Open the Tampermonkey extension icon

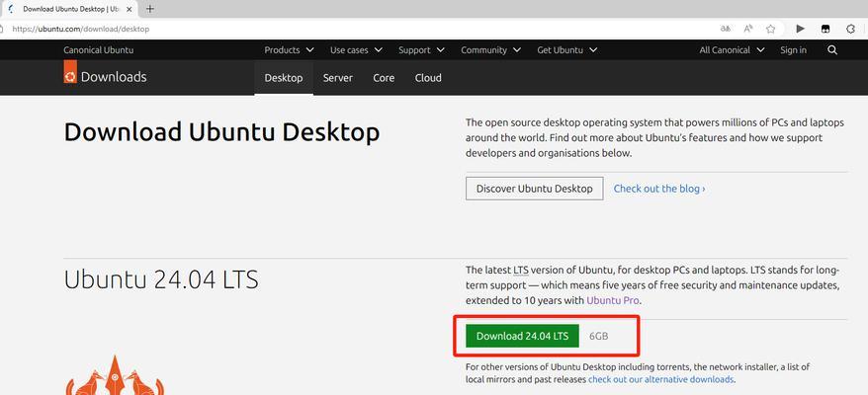(x=825, y=29)
